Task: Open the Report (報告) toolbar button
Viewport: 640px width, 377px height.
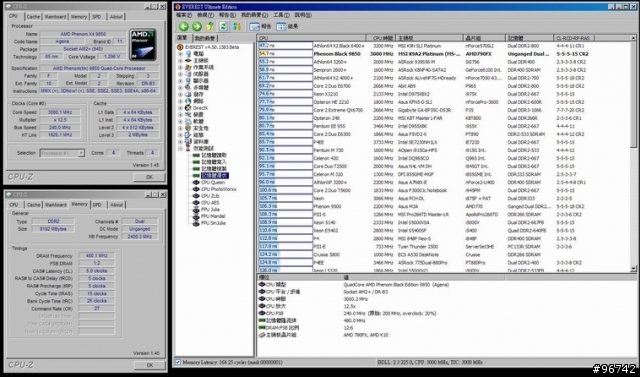Action: click(260, 27)
